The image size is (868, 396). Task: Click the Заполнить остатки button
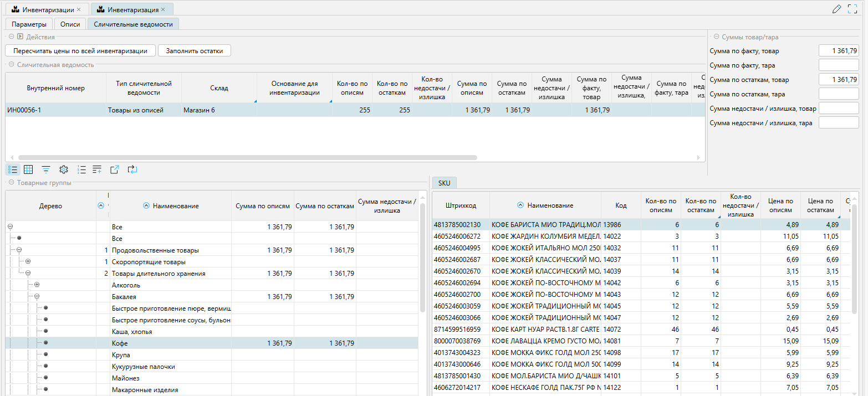[x=194, y=50]
